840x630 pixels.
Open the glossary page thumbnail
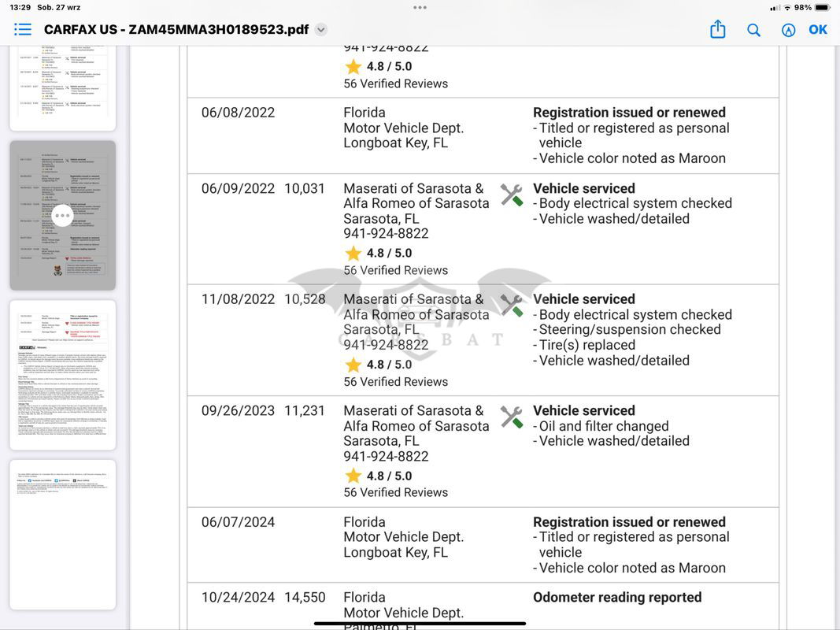point(62,375)
